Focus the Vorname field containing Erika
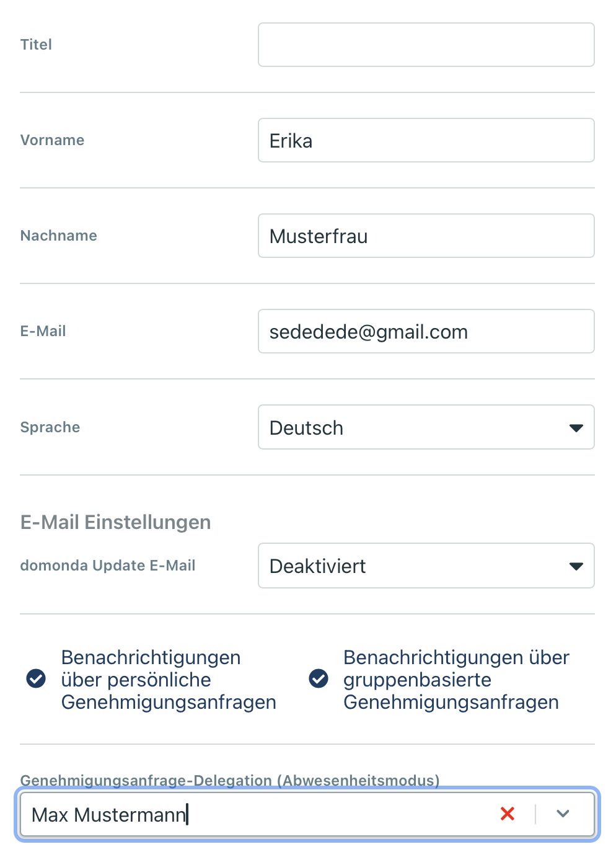Viewport: 616px width, 857px height. click(x=426, y=140)
